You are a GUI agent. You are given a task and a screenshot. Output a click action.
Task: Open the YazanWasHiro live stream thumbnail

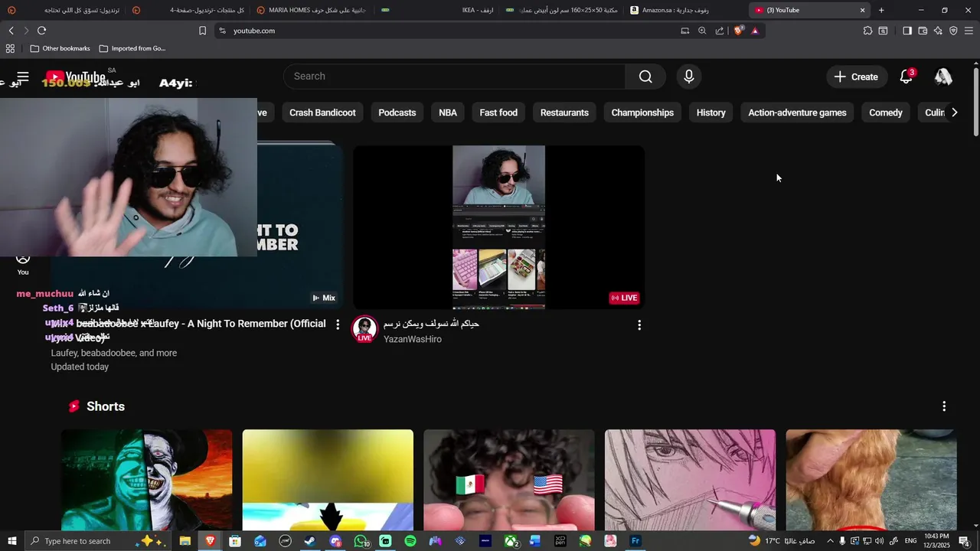coord(498,227)
